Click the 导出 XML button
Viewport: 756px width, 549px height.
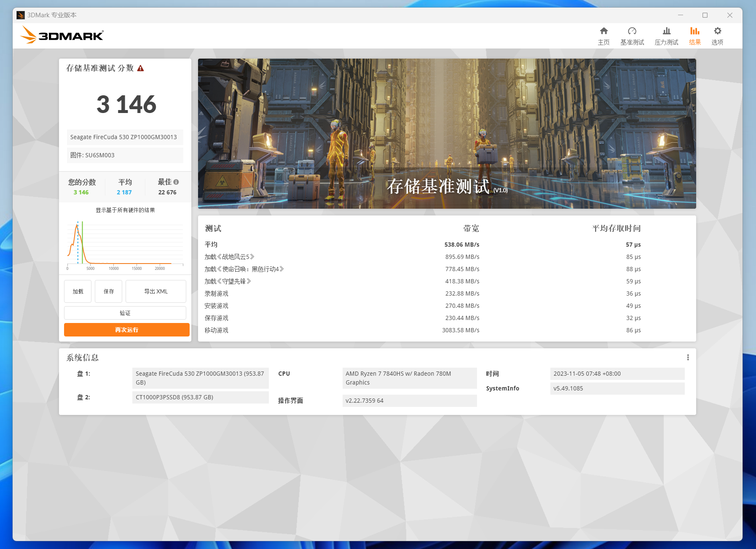tap(156, 291)
